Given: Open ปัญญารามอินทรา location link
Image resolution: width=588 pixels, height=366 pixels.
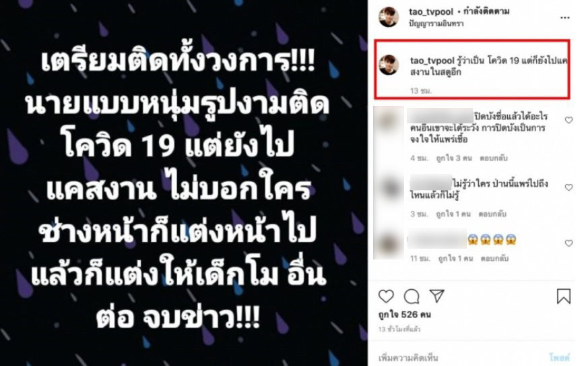Looking at the screenshot, I should 436,24.
